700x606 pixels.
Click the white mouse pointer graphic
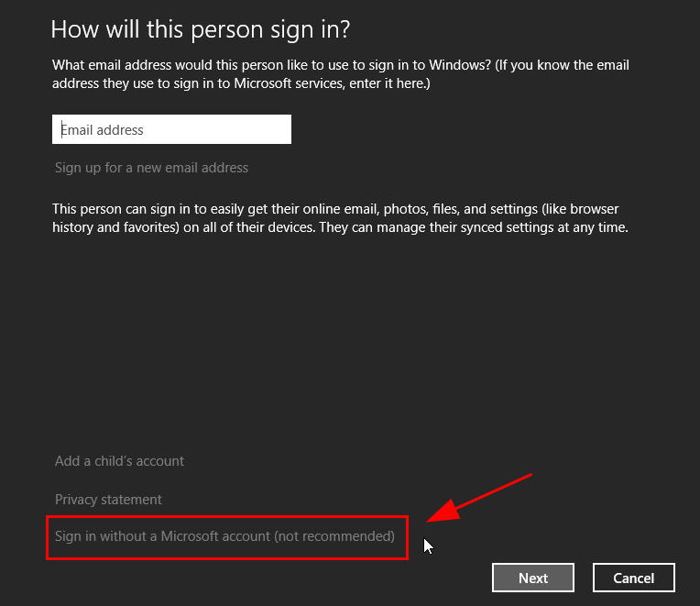click(x=428, y=546)
